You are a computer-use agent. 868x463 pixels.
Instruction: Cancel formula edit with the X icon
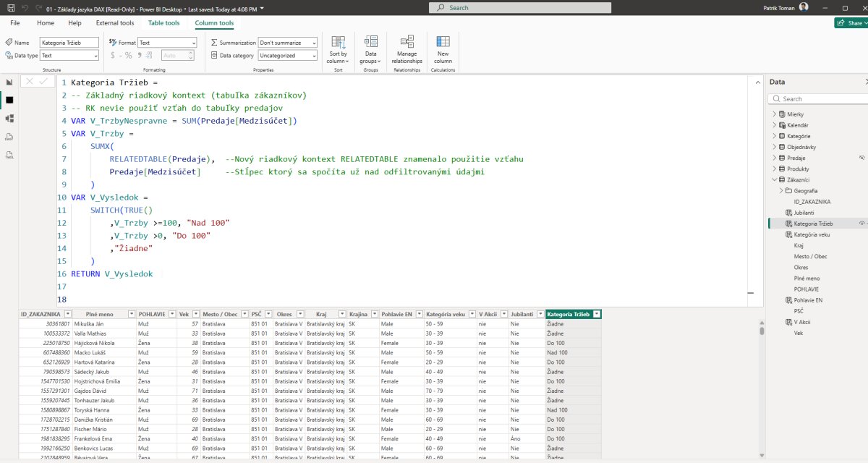click(x=30, y=82)
